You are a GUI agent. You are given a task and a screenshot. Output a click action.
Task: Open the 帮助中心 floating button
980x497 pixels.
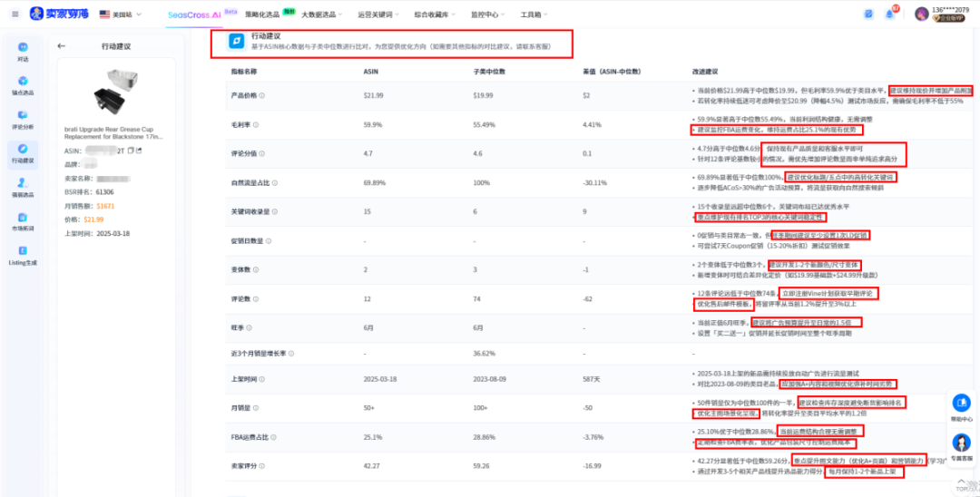(961, 408)
